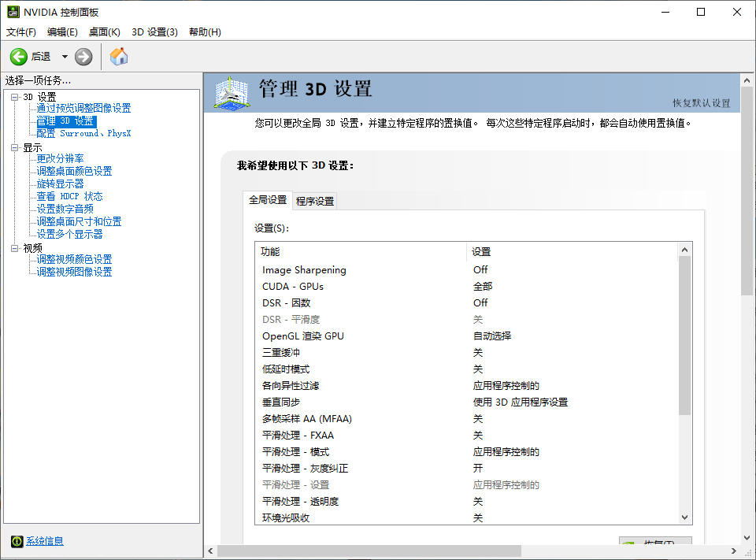
Task: Open the back history dropdown arrow
Action: [65, 57]
